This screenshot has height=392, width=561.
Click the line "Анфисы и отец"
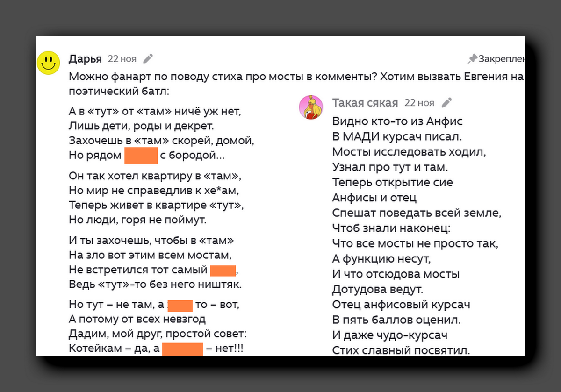click(x=374, y=198)
